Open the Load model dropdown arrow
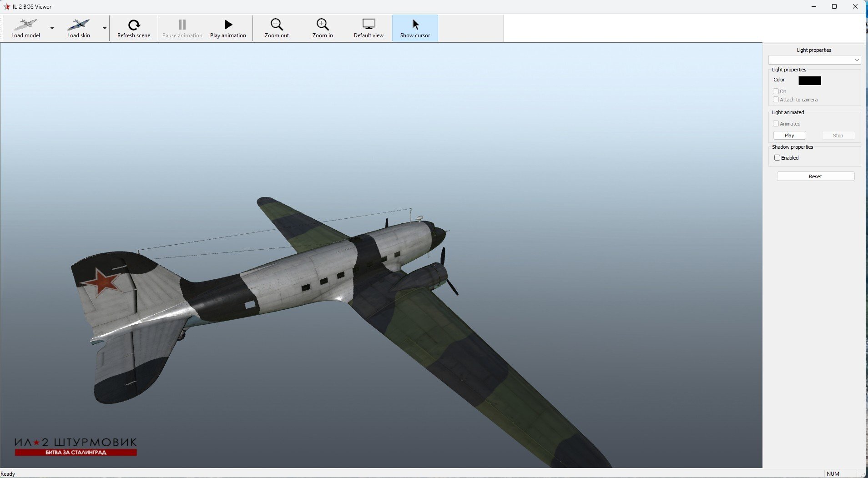The width and height of the screenshot is (868, 478). pyautogui.click(x=52, y=28)
